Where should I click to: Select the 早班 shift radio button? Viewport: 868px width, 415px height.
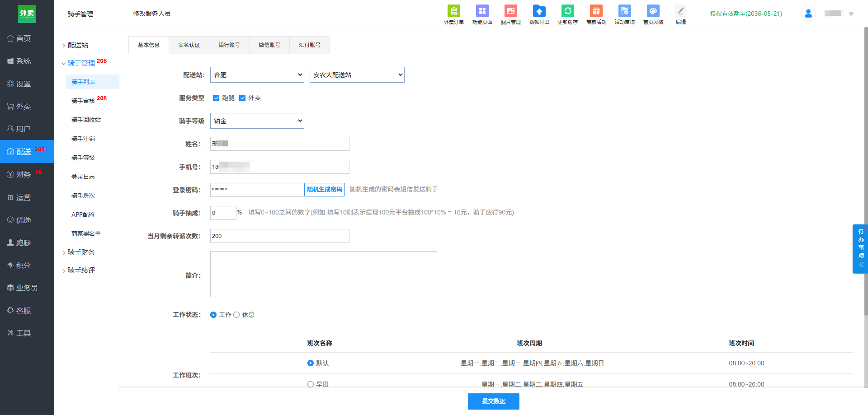311,384
